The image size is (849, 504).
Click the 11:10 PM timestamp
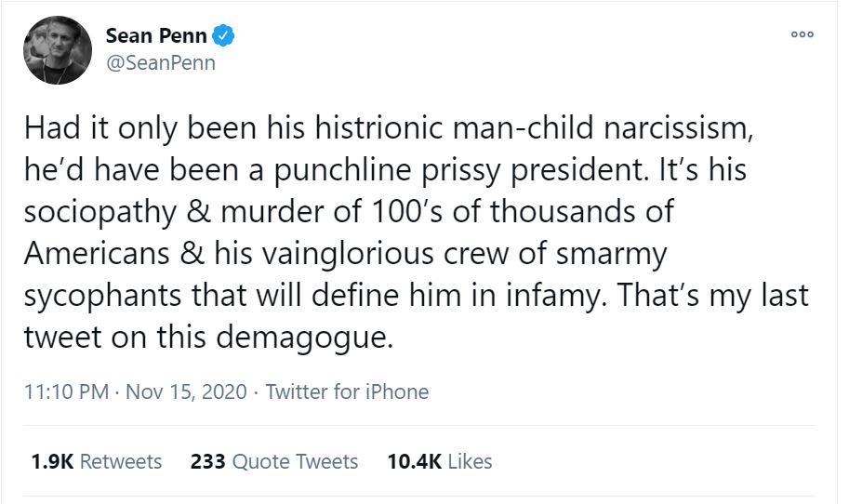[x=68, y=391]
